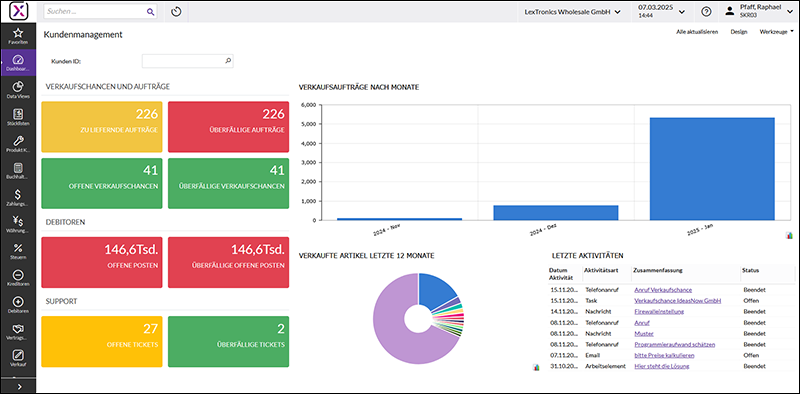Click the LexBizz X logo
800x394 pixels.
point(18,11)
